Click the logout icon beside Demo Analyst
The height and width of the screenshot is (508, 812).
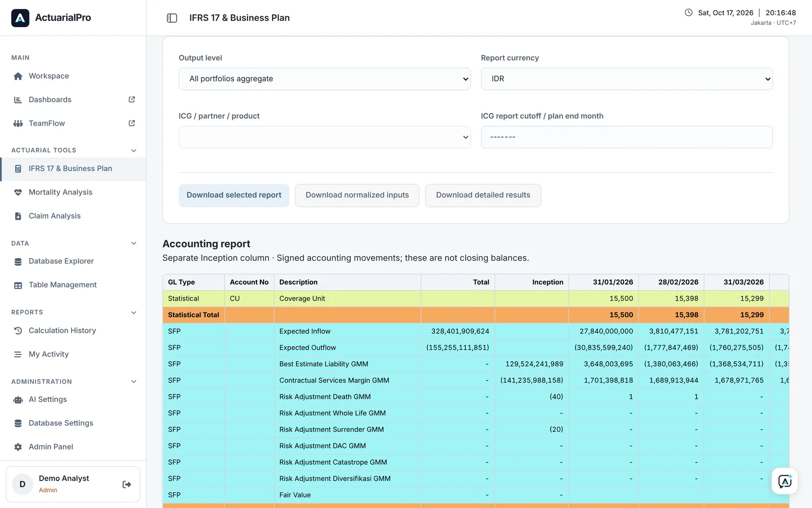pos(127,485)
